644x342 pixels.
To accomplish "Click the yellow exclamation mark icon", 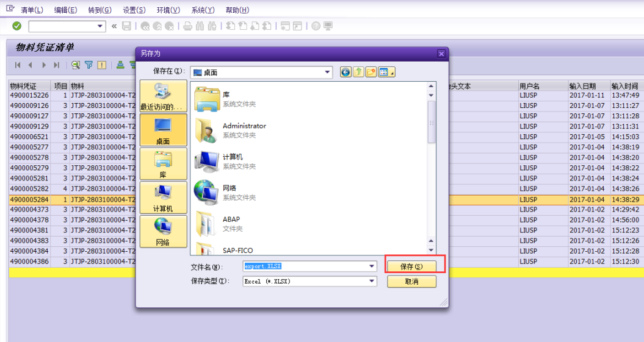I will [102, 65].
